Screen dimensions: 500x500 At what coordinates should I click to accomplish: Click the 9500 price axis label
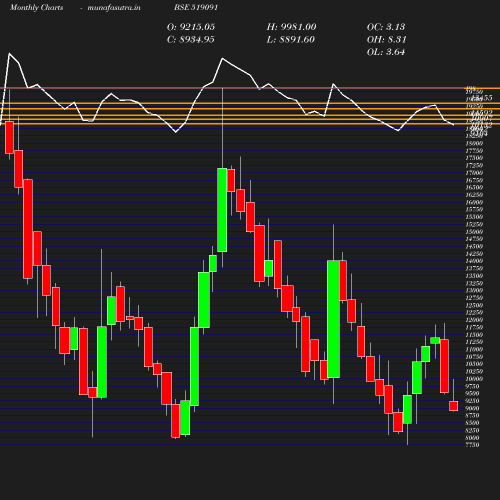[473, 394]
